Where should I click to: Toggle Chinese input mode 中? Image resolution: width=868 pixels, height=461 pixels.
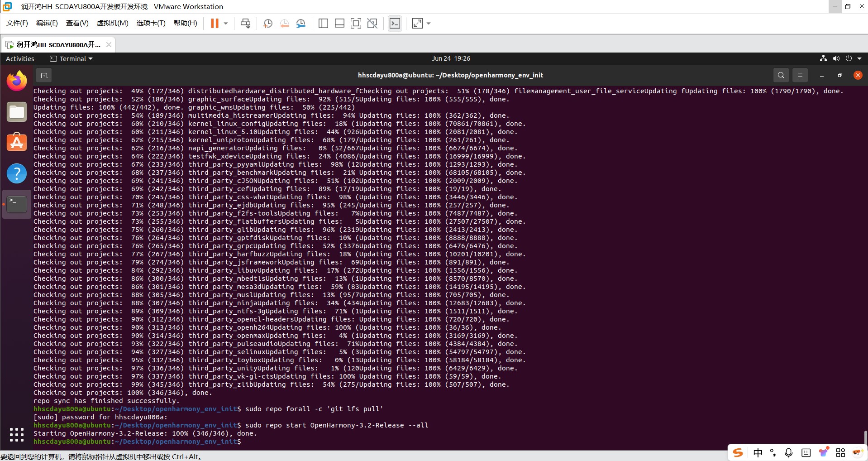click(758, 452)
